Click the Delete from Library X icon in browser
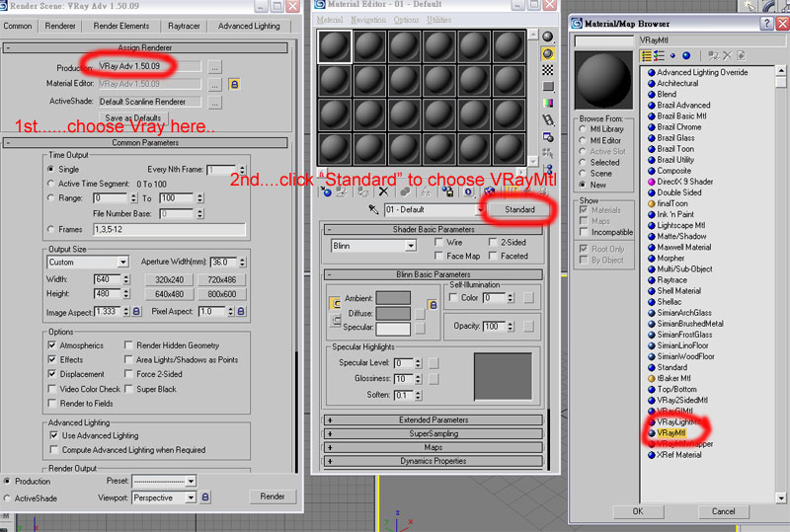Viewport: 790px width, 532px height. 727,55
